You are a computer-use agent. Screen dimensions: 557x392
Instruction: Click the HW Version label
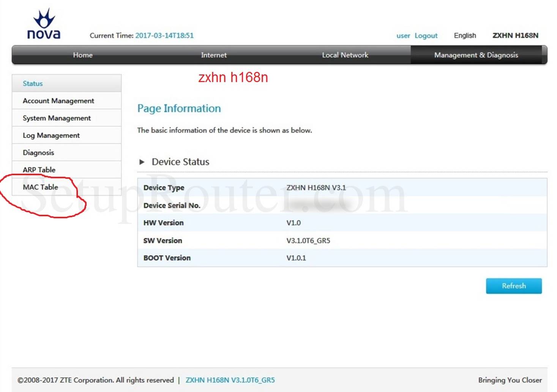click(163, 223)
